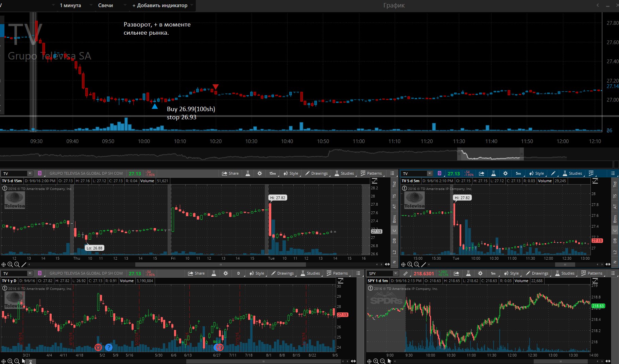Open the Studies menu in TV 15m chart
The image size is (619, 364).
coord(344,173)
